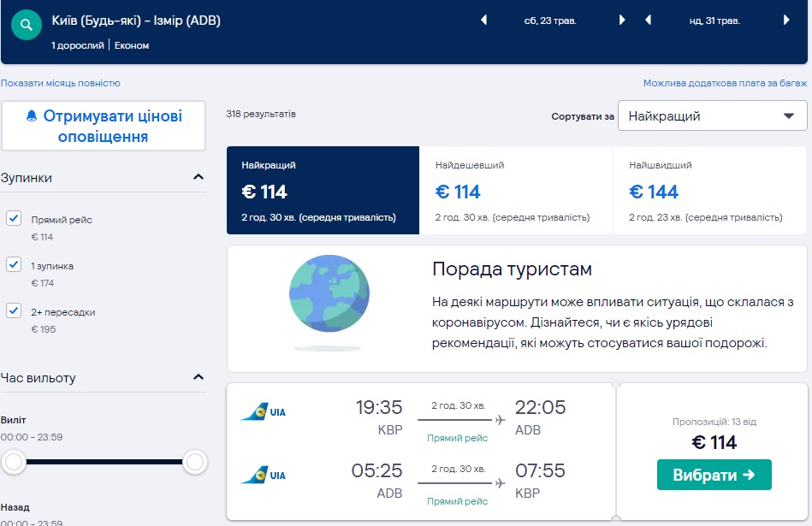Disable the 2+ пересадки filter checkbox
Viewport: 812px width, 526px height.
tap(14, 310)
